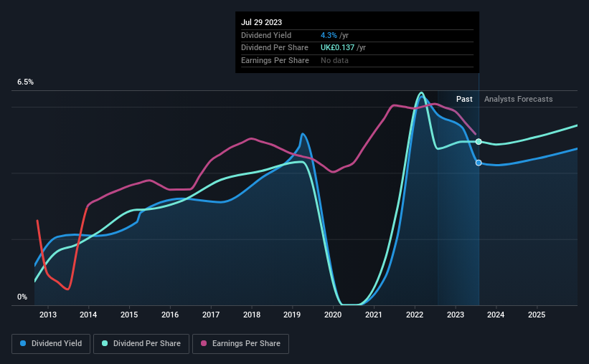
Task: Select the Past region label
Action: click(x=464, y=99)
